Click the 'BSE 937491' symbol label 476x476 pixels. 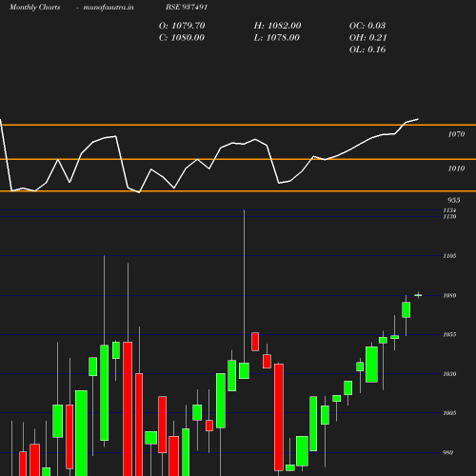click(187, 7)
